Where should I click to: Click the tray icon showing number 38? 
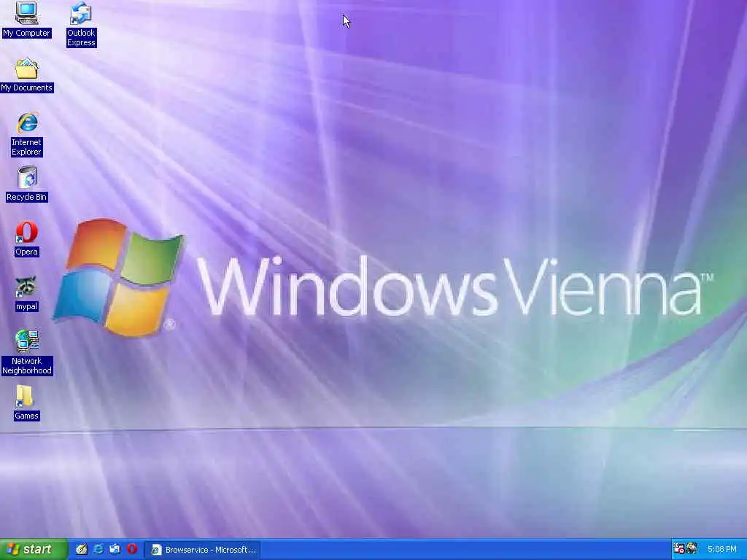point(679,549)
